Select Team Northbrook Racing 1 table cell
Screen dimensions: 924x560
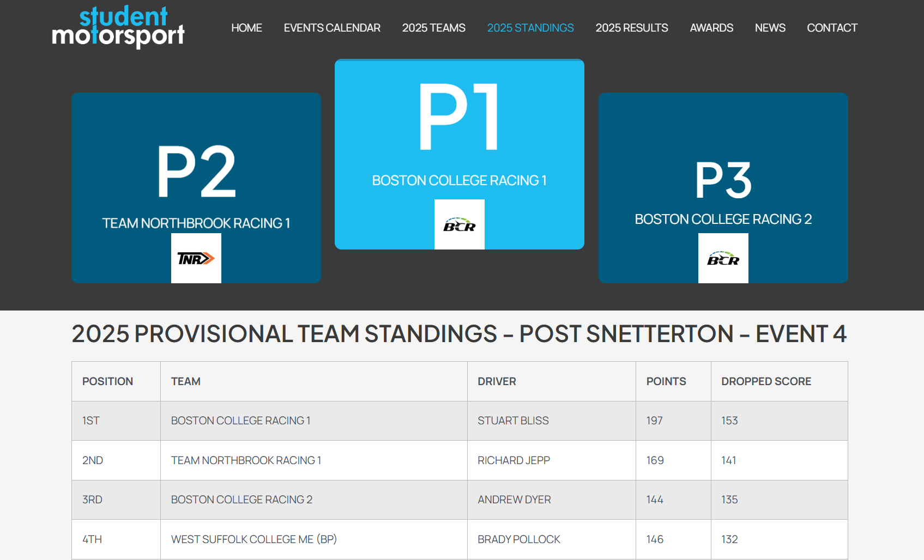pyautogui.click(x=313, y=460)
